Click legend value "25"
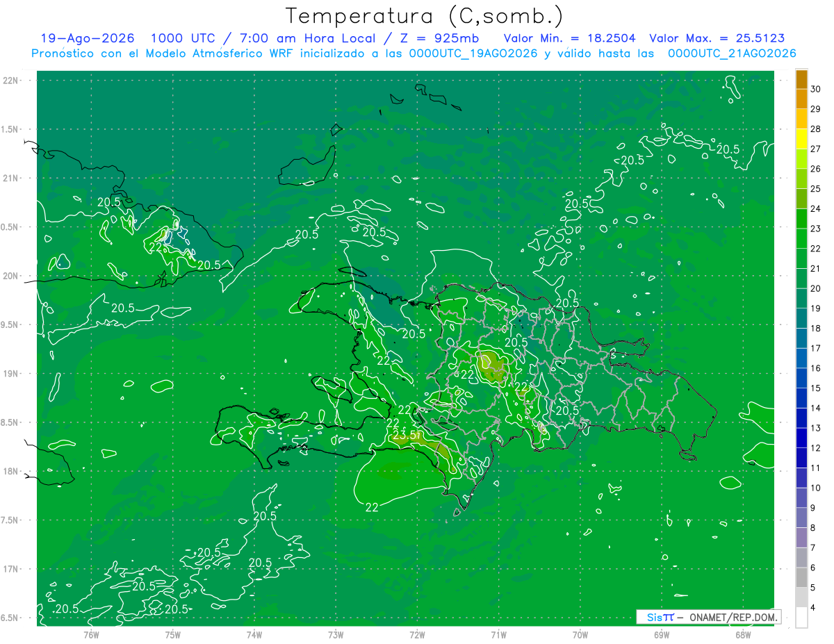 pyautogui.click(x=816, y=189)
